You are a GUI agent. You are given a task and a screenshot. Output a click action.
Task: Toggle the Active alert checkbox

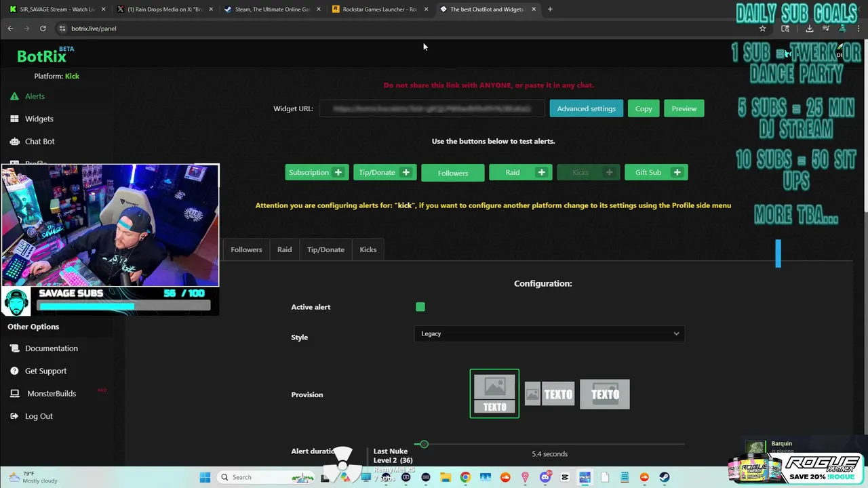pyautogui.click(x=420, y=307)
